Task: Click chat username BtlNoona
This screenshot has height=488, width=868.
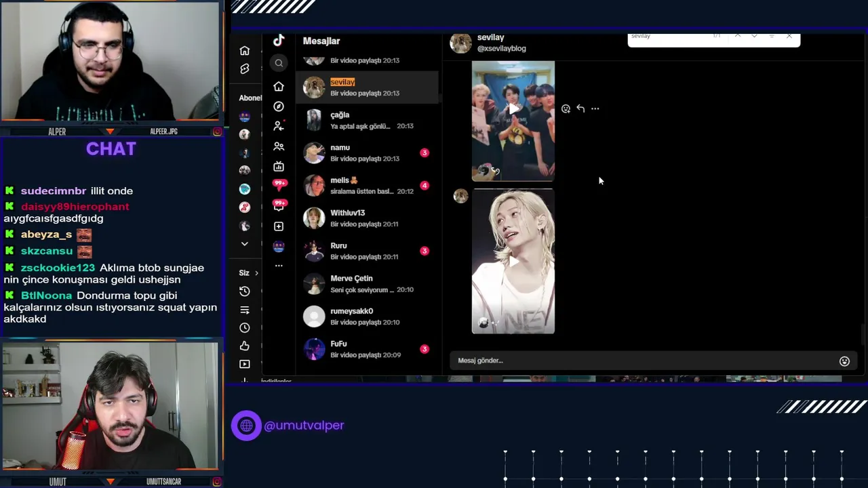Action: click(46, 296)
